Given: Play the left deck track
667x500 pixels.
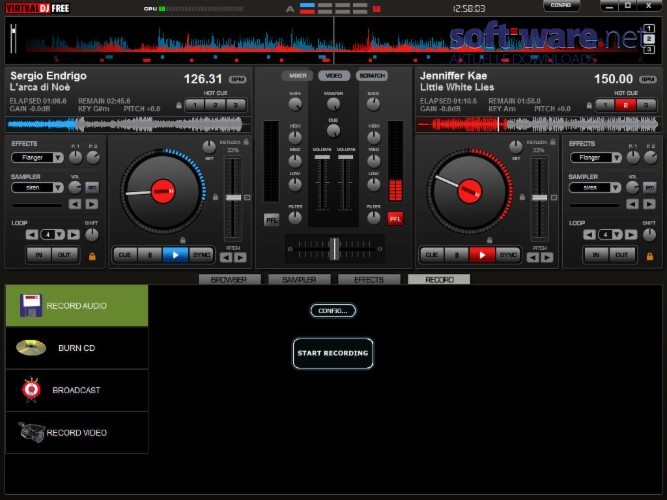Looking at the screenshot, I should point(175,255).
